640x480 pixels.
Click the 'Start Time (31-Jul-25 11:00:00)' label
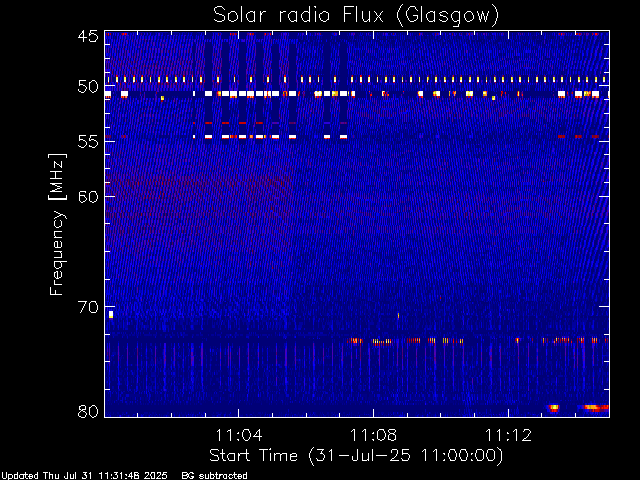(x=356, y=456)
